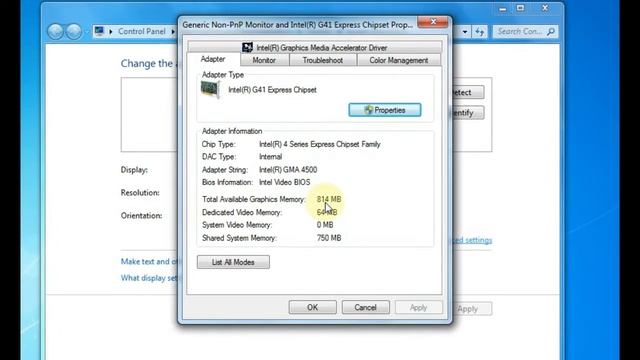Click the Identify button in Control Panel

tap(468, 113)
